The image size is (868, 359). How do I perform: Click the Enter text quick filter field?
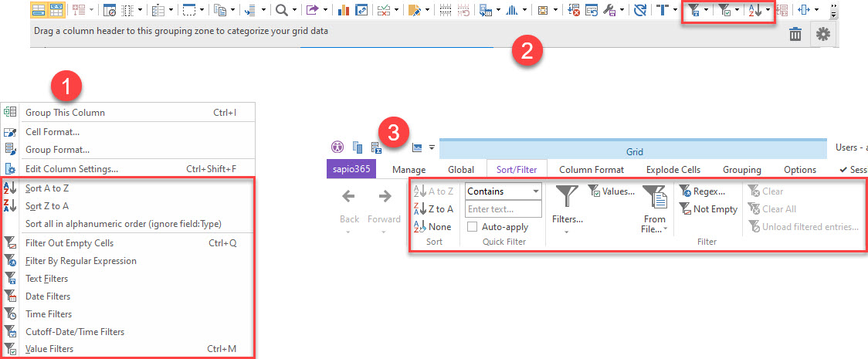pyautogui.click(x=503, y=209)
